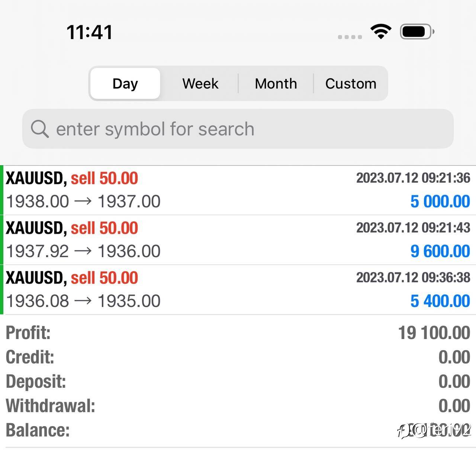This screenshot has height=454, width=476.
Task: Tap the total Profit 19 100.00 amount
Action: click(434, 333)
